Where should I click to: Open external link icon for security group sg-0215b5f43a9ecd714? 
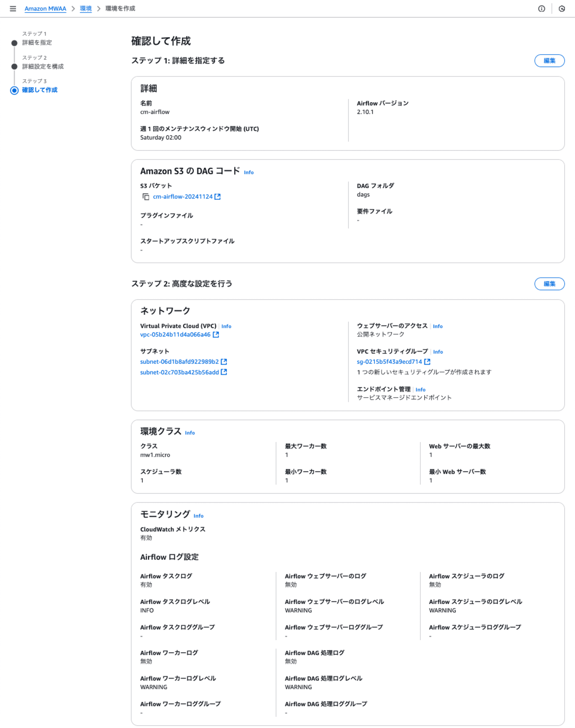[427, 361]
